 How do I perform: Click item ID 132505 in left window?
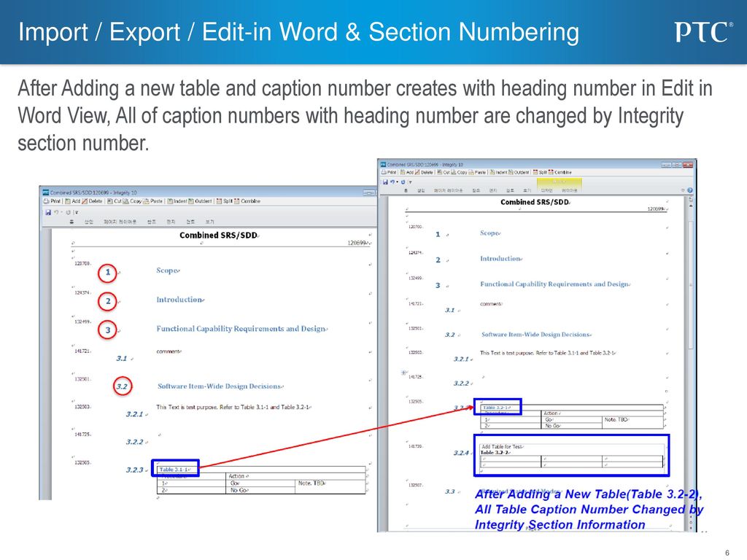pyautogui.click(x=82, y=462)
